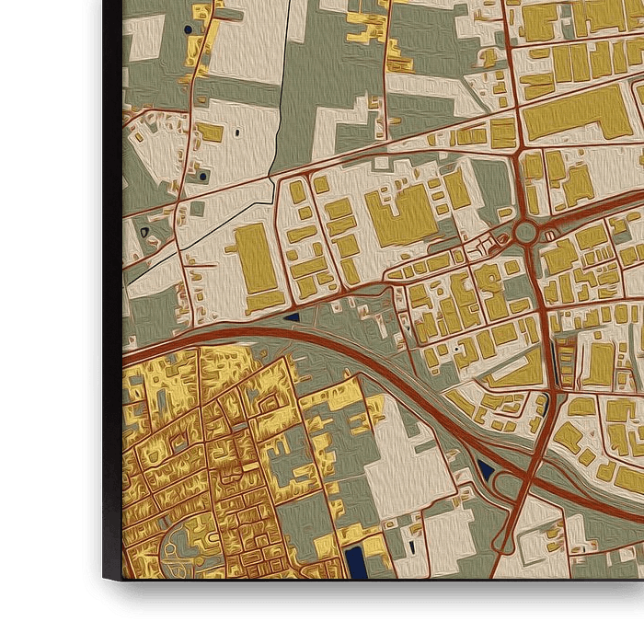Select the long yellow building at upper right
Screen dimensions: 644x644
click(x=575, y=115)
